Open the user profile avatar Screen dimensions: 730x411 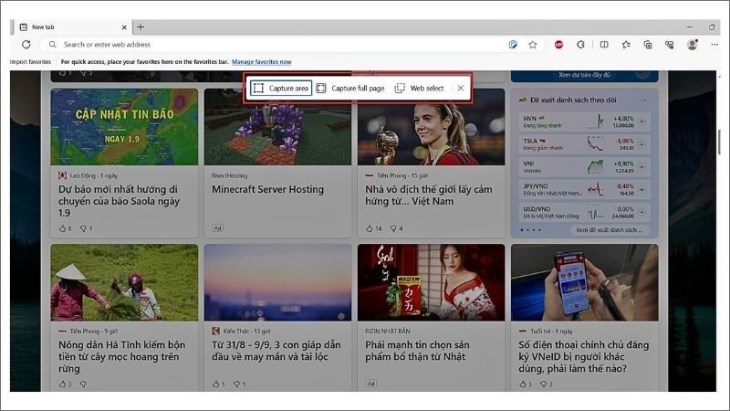[x=692, y=45]
